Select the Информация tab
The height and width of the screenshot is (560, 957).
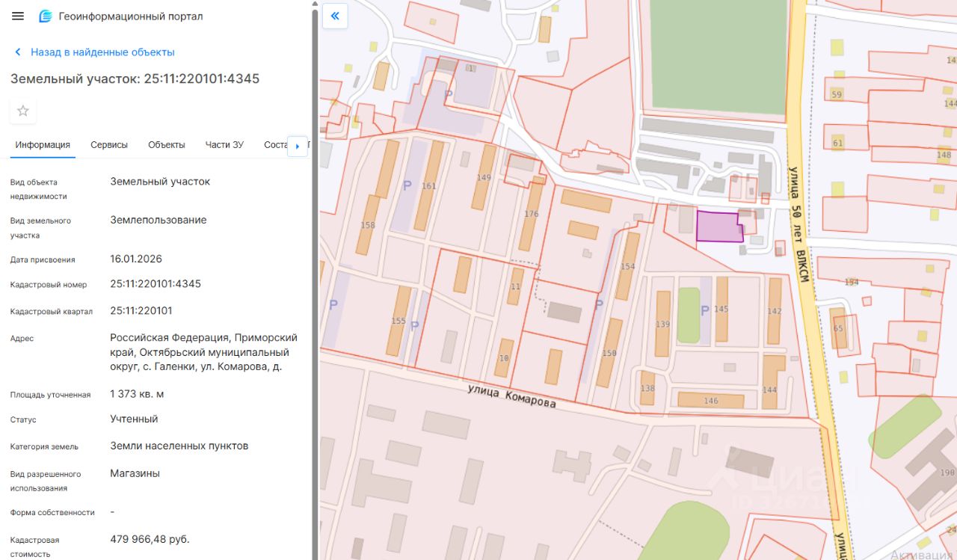(43, 145)
